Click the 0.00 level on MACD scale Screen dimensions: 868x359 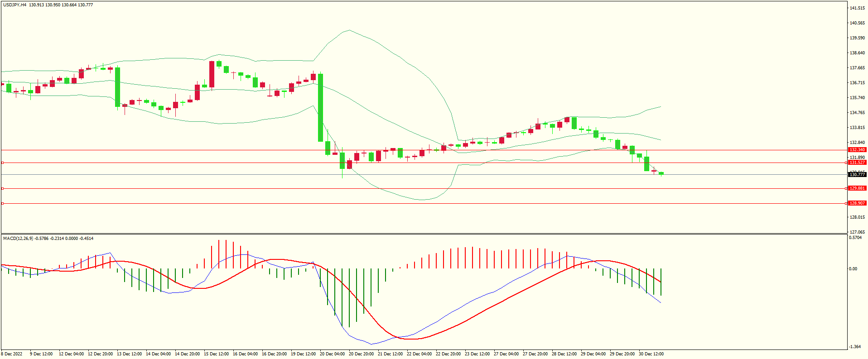click(x=853, y=269)
